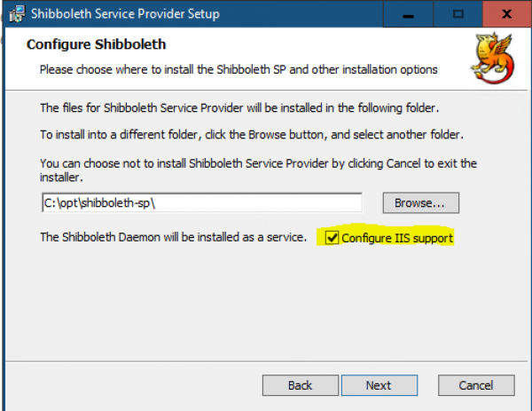Click the 'files for Shibboleth Service Provider' line
The image size is (532, 411).
(x=239, y=108)
